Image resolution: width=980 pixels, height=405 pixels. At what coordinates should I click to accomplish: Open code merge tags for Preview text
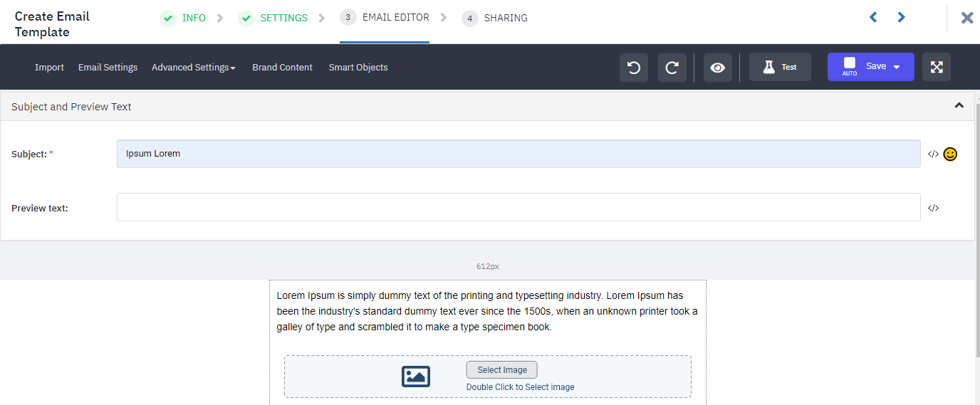click(933, 208)
